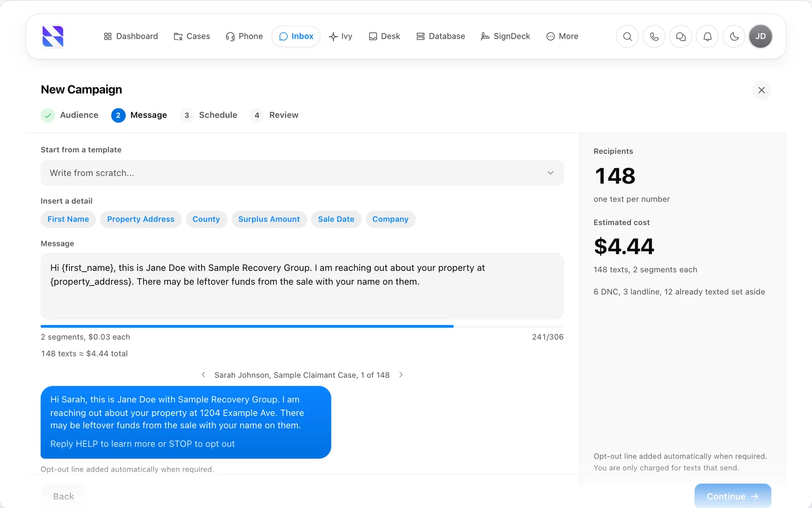Open Cases in navigation
Image resolution: width=812 pixels, height=508 pixels.
point(192,37)
